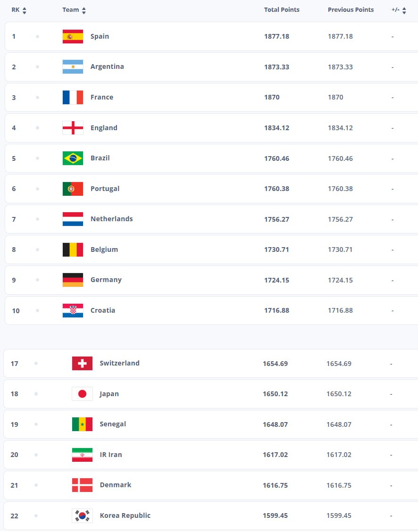Open the England team link
Screen dimensions: 418x532
[x=104, y=128]
